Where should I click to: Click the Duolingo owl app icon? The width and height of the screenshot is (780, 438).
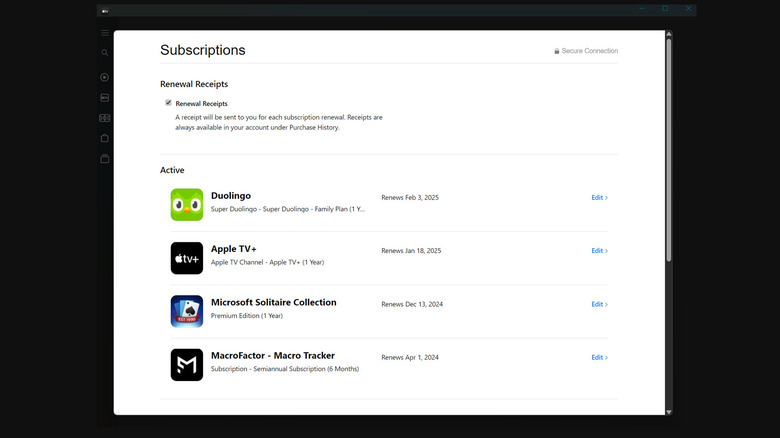point(187,205)
